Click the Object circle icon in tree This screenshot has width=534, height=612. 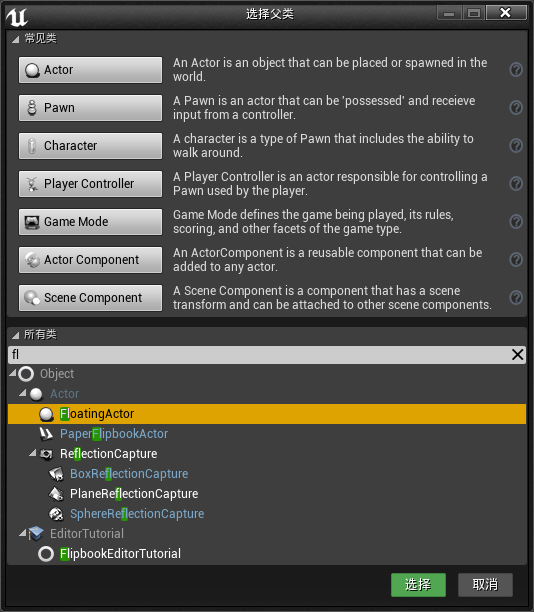click(26, 374)
